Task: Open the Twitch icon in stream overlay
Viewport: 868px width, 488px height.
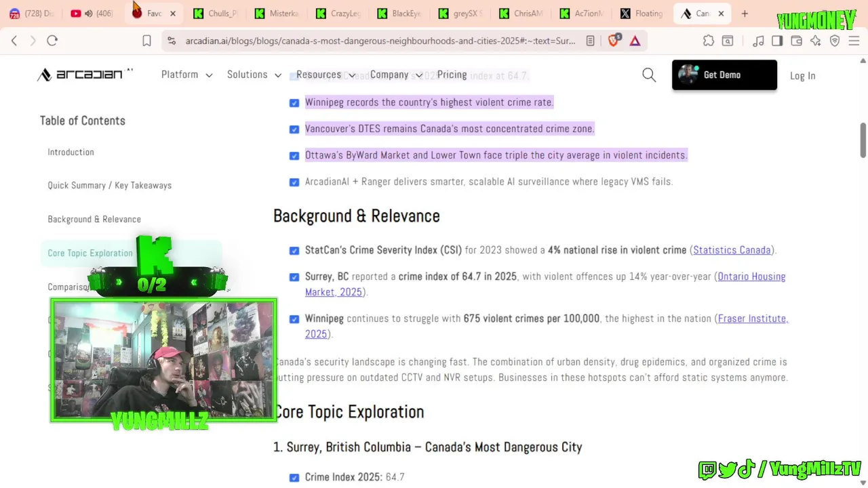Action: click(707, 469)
